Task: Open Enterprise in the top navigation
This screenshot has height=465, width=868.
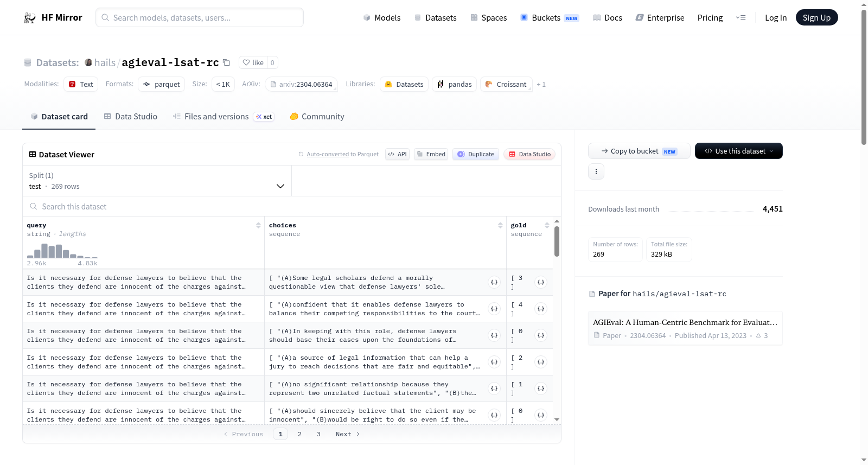Action: pos(660,17)
